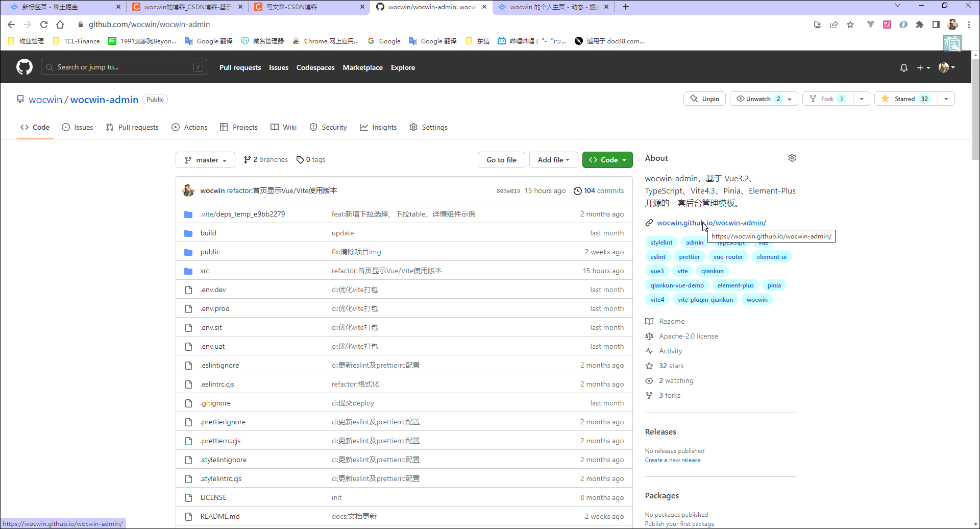980x529 pixels.
Task: Fork the repository
Action: pos(828,99)
